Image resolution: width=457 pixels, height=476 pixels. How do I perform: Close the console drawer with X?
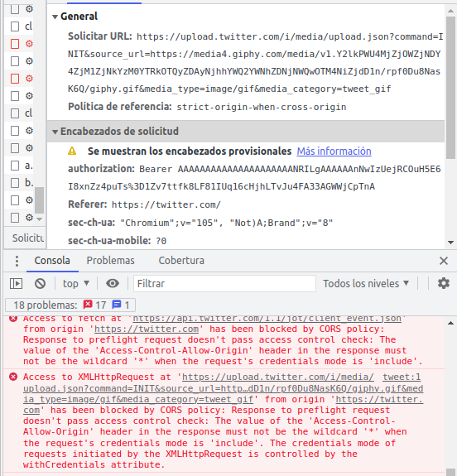pyautogui.click(x=444, y=261)
